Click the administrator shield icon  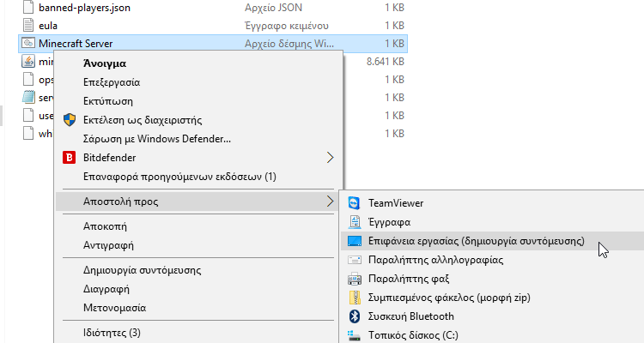[x=70, y=120]
